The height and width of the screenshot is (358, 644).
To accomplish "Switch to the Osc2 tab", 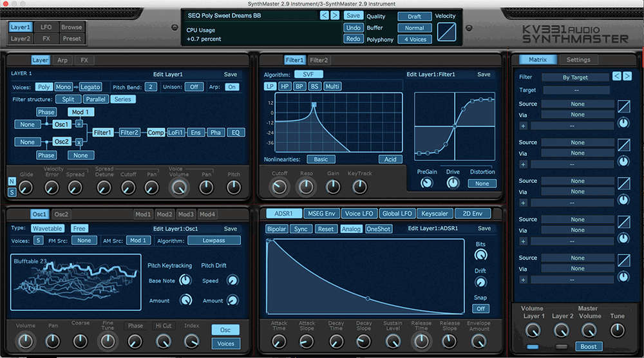I will (x=61, y=214).
